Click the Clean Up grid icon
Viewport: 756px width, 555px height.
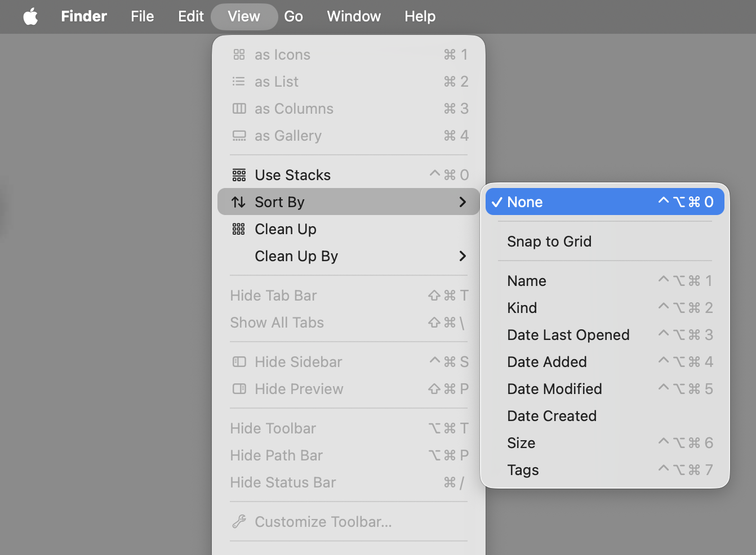(239, 229)
